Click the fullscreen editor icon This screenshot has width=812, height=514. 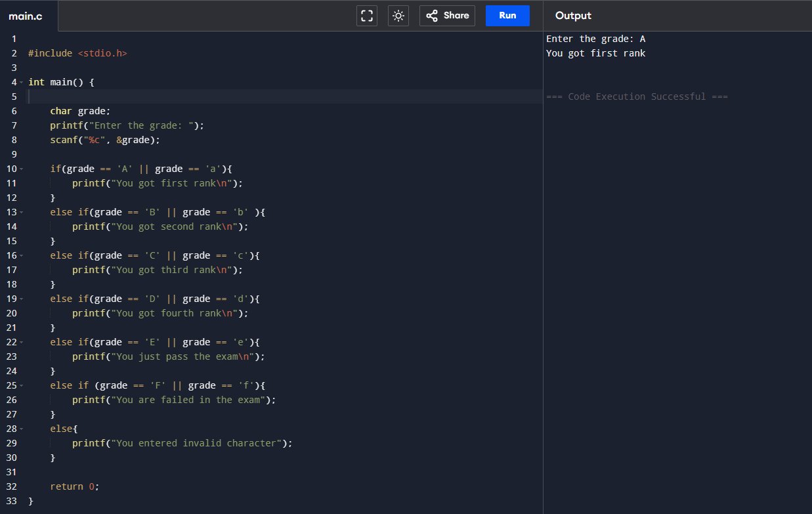(x=367, y=16)
